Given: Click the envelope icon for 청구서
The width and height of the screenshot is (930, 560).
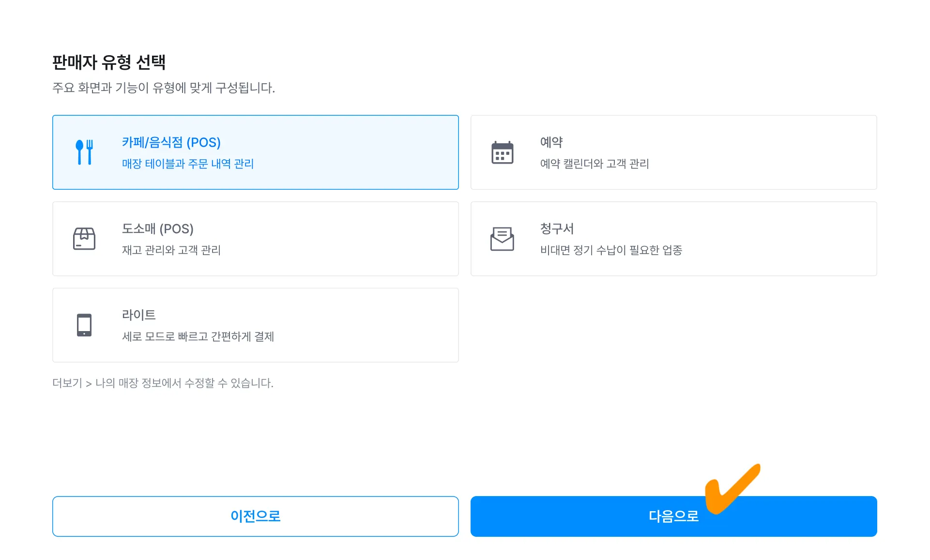Looking at the screenshot, I should 502,239.
